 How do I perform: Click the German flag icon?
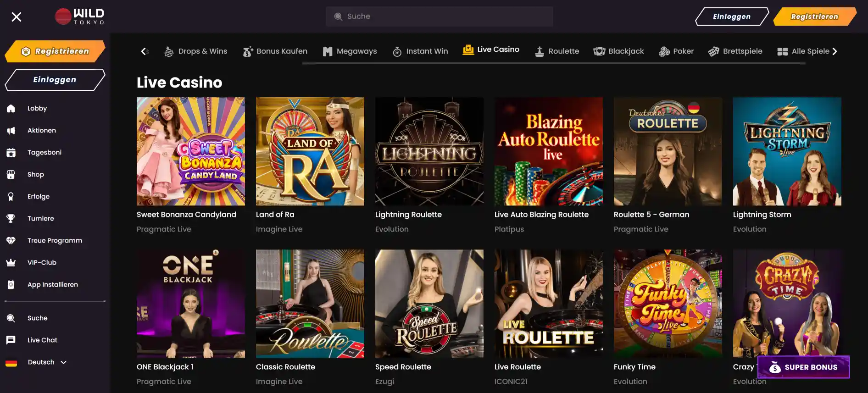(x=11, y=362)
